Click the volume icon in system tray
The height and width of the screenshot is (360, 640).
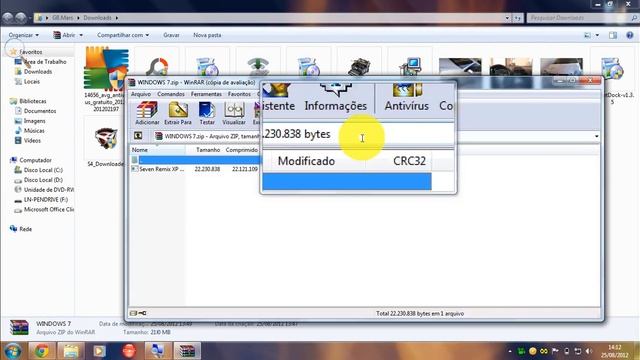click(589, 351)
